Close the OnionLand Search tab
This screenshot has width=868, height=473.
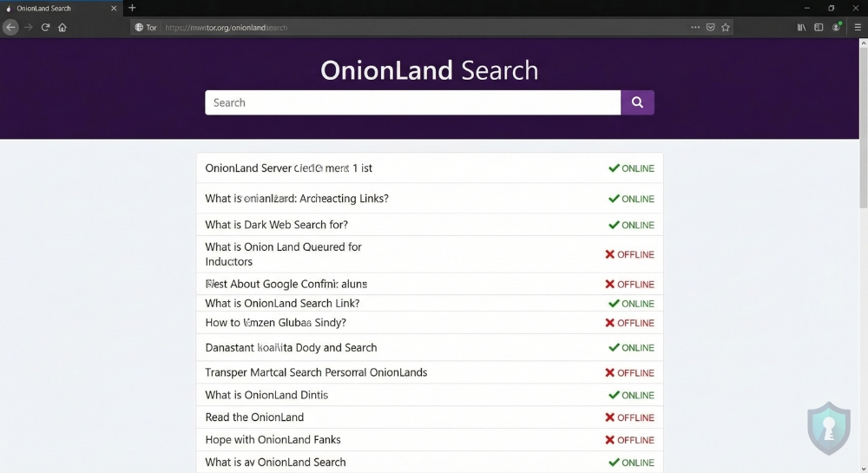114,9
